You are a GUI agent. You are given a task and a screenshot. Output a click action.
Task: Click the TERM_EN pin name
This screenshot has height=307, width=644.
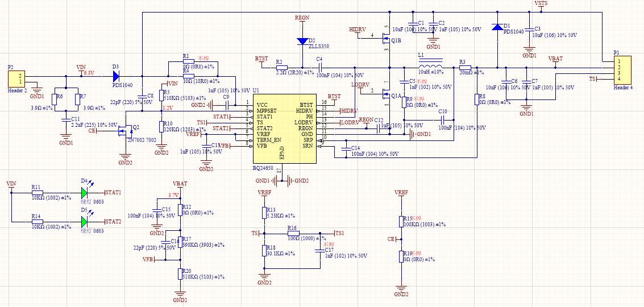pyautogui.click(x=269, y=140)
